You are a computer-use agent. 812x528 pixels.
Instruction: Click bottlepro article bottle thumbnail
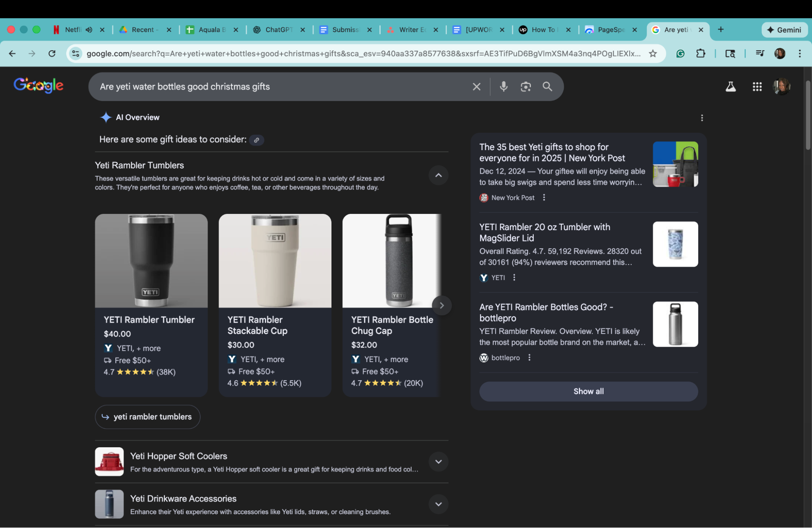pyautogui.click(x=676, y=324)
